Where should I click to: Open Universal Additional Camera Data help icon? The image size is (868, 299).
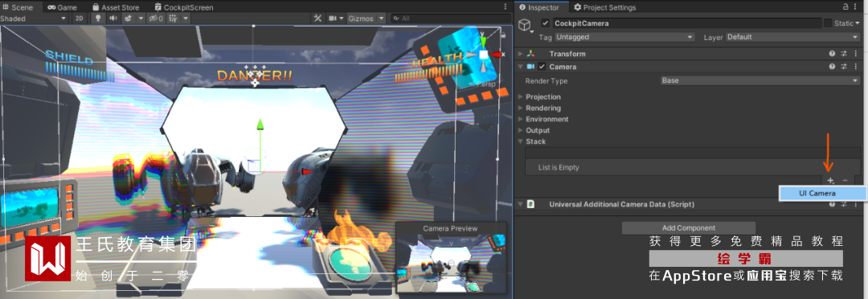tap(832, 204)
